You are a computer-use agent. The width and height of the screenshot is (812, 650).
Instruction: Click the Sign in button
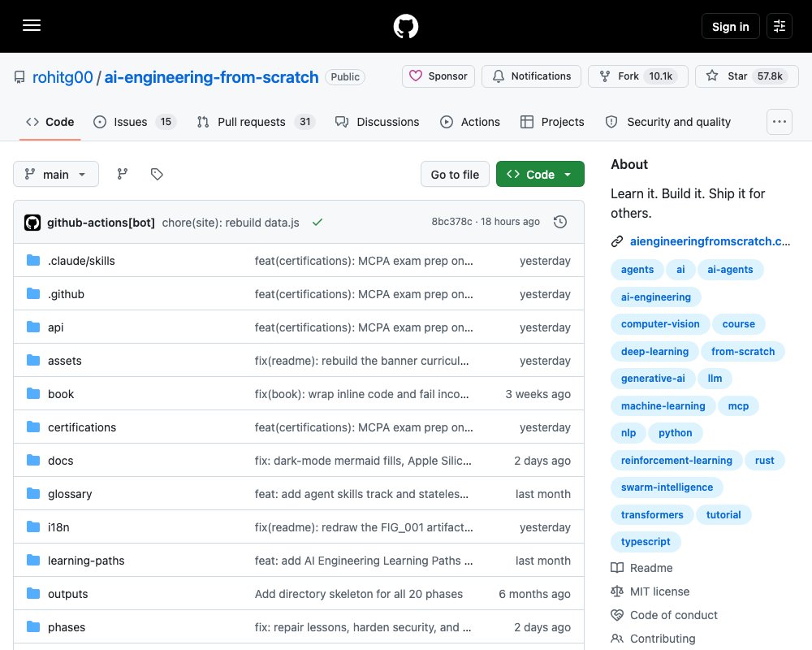730,26
